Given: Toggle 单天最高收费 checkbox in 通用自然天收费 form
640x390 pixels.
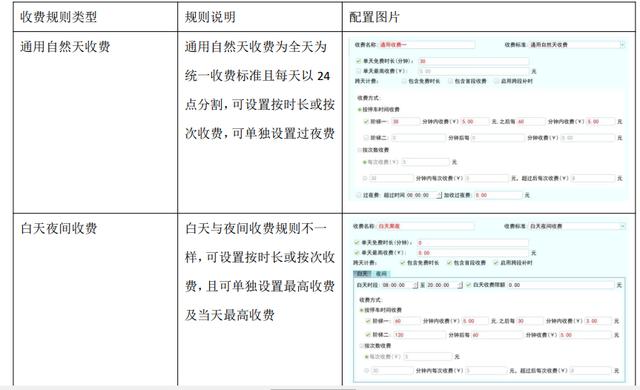Looking at the screenshot, I should 358,71.
